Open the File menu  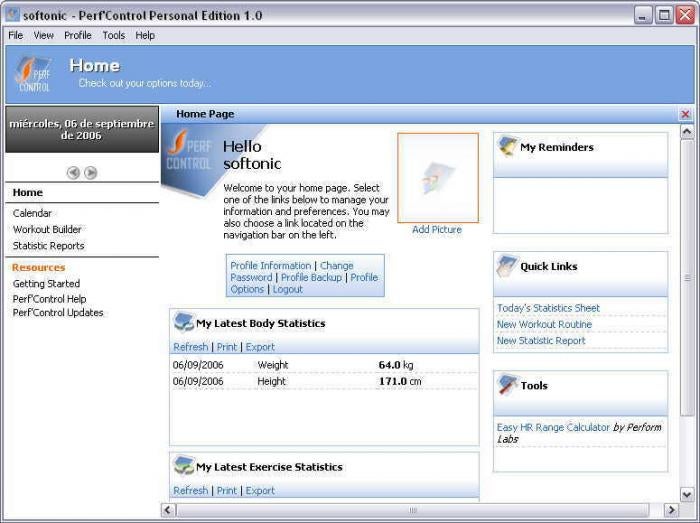tap(16, 35)
